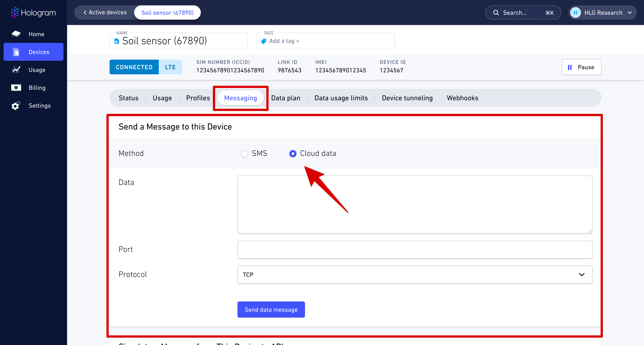Click the CONNECTED status badge
644x345 pixels.
click(134, 67)
